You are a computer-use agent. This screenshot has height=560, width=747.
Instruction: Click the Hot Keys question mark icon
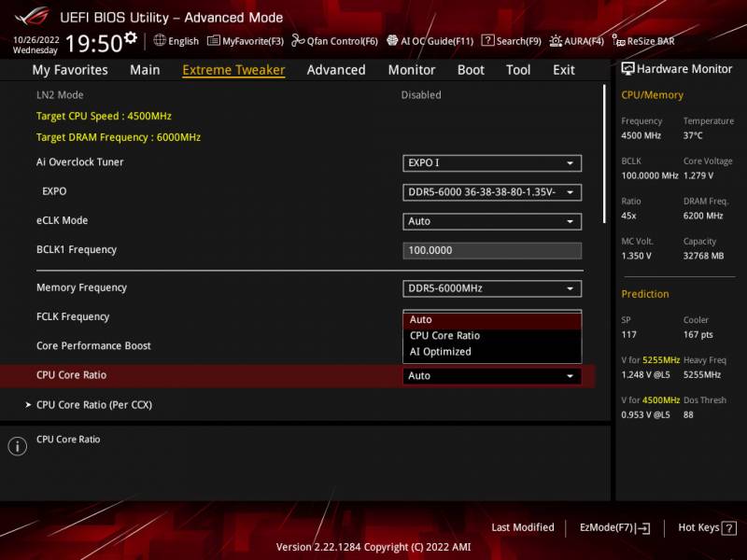click(729, 527)
